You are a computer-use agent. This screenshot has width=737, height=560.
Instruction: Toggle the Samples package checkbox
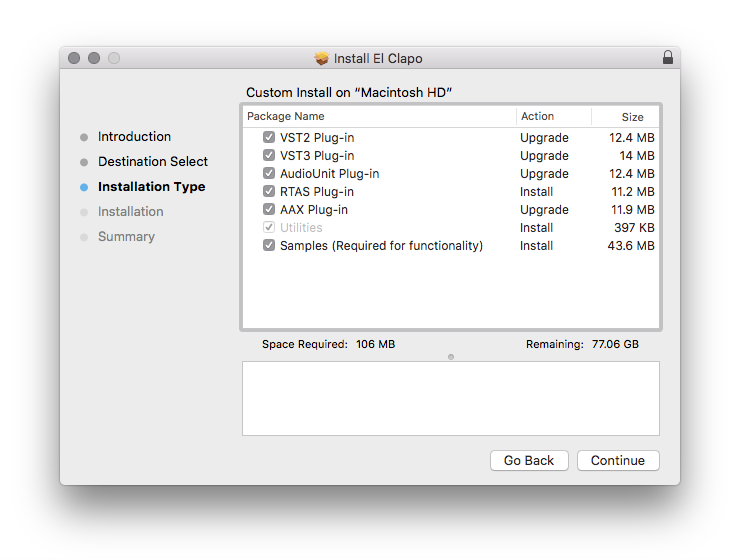coord(269,246)
